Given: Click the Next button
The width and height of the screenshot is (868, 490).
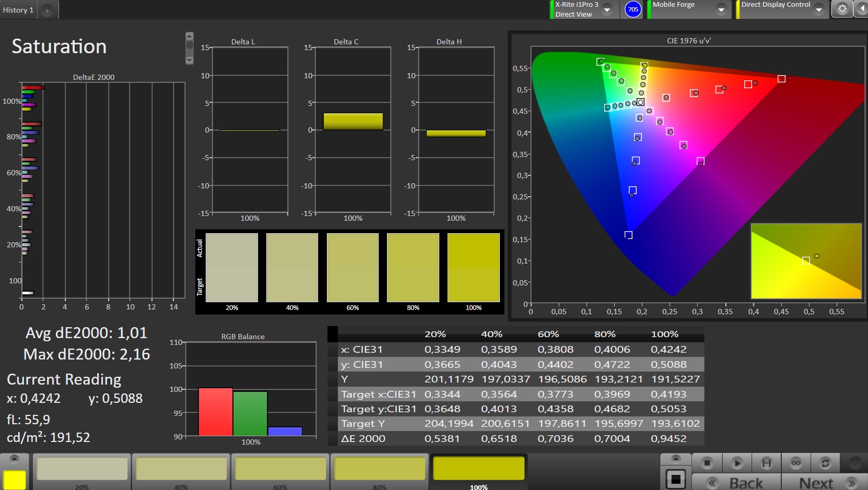Looking at the screenshot, I should coord(825,483).
